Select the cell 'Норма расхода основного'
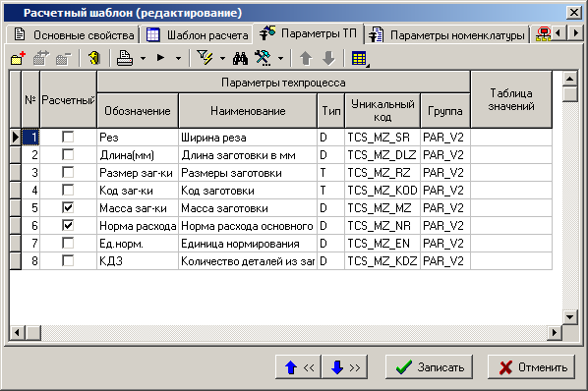This screenshot has height=391, width=588. (248, 226)
